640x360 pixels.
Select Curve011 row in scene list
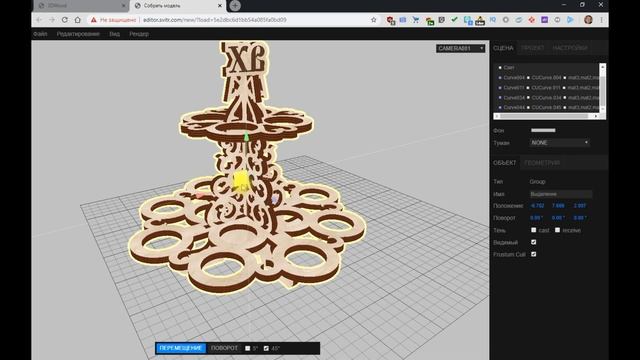pyautogui.click(x=547, y=87)
